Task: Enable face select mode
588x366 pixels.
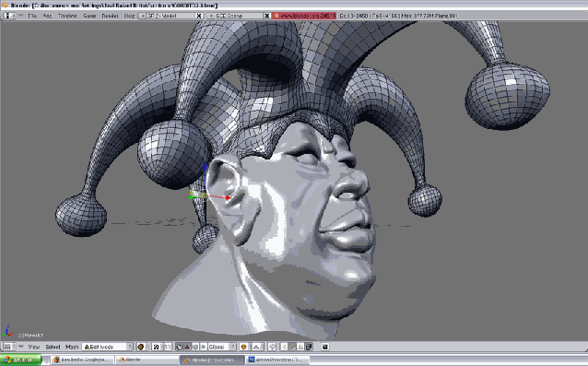Action: pyautogui.click(x=300, y=347)
